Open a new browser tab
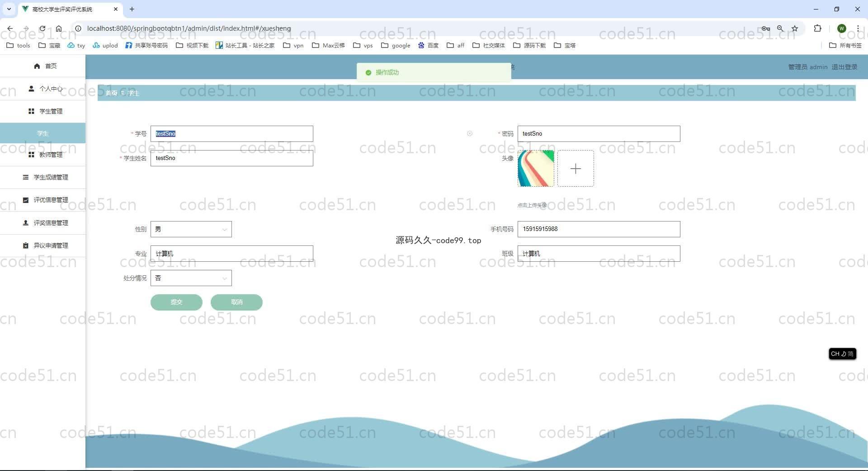868x471 pixels. (132, 9)
